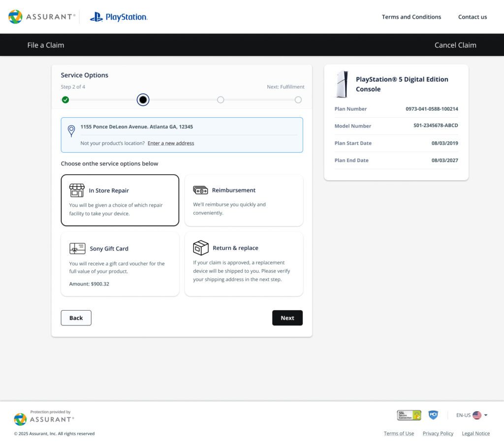Screen dimensions: 504x446
Task: Click the PlayStation 5 console thumbnail
Action: tap(342, 84)
